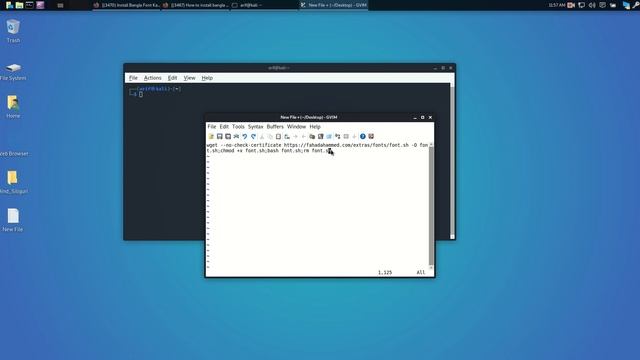Click the clock in the top panel
This screenshot has width=640, height=360.
click(x=557, y=5)
